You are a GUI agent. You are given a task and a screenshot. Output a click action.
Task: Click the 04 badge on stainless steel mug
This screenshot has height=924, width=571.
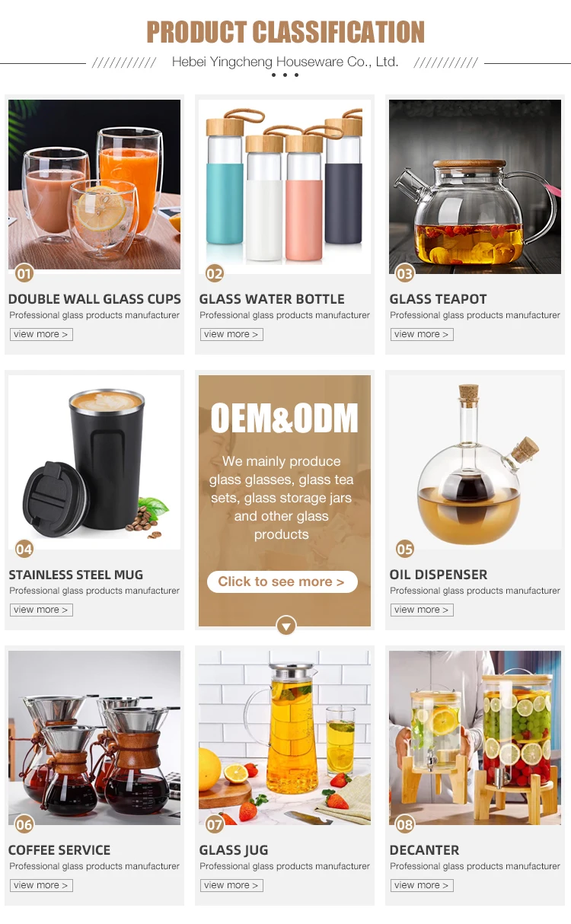click(24, 549)
